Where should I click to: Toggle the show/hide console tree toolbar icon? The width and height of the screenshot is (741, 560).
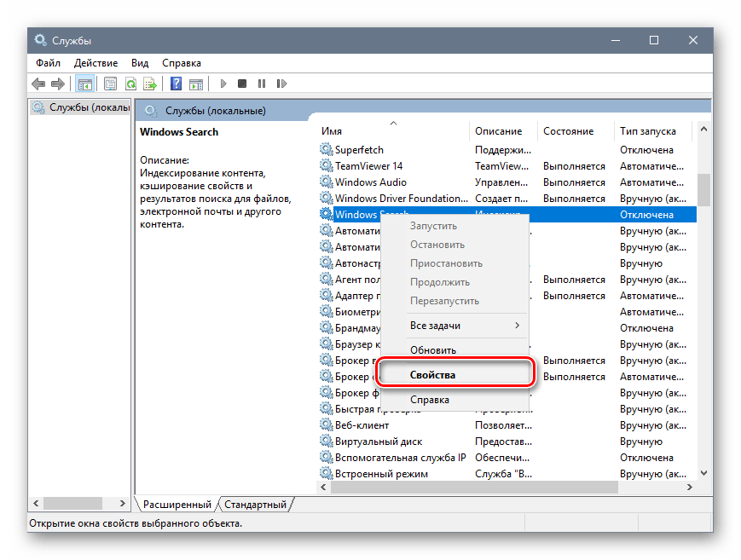85,84
